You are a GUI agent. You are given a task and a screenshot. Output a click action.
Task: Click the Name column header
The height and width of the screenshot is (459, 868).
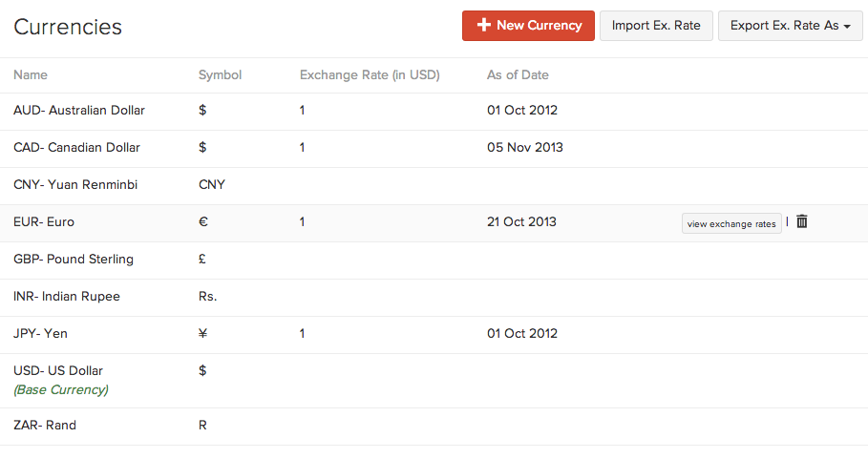[31, 75]
